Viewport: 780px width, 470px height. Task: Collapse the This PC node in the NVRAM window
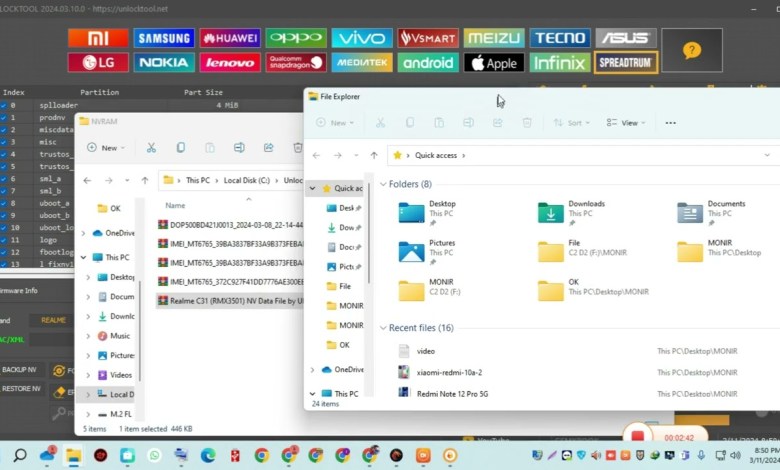click(84, 258)
